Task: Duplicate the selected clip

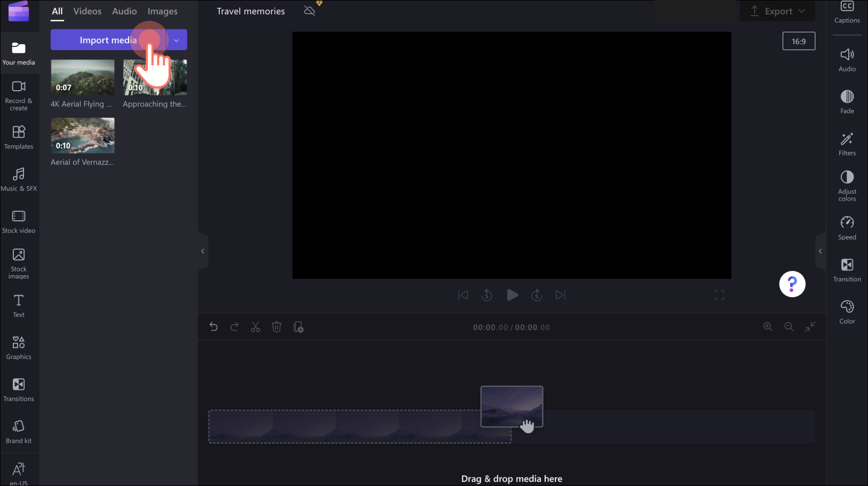Action: pos(298,327)
